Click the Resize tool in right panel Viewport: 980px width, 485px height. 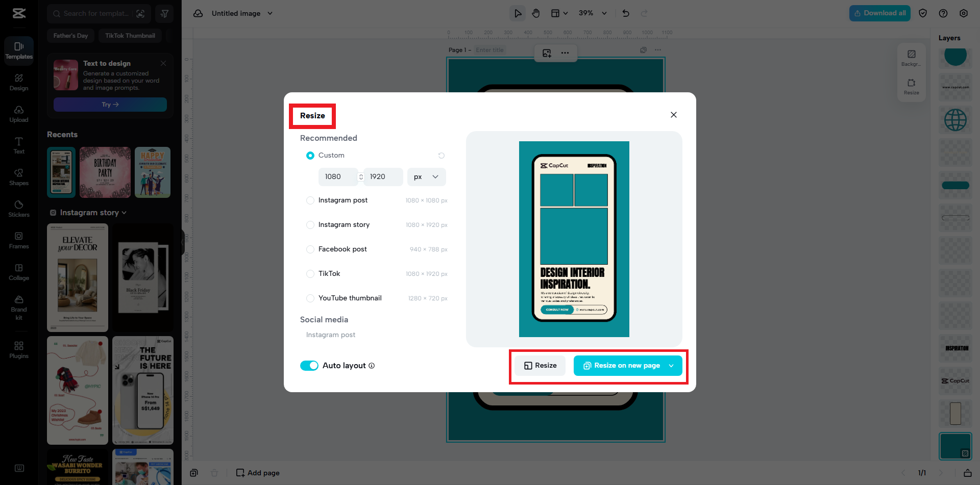tap(911, 86)
